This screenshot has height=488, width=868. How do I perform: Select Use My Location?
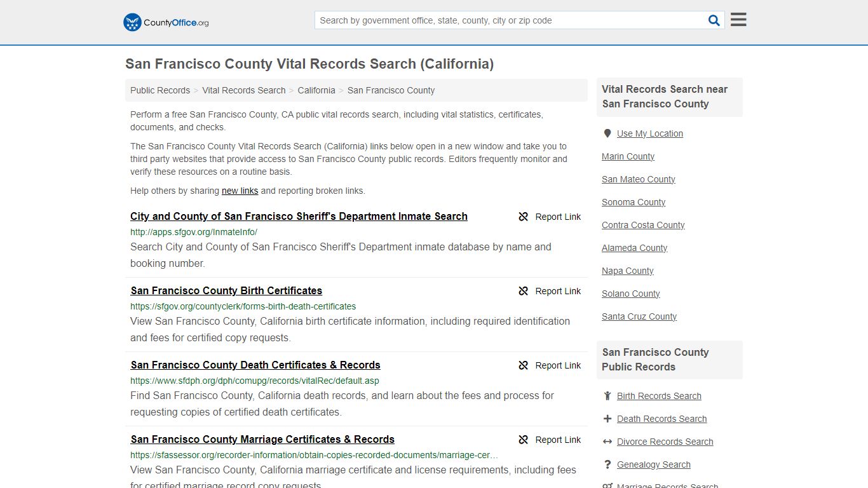pyautogui.click(x=650, y=133)
